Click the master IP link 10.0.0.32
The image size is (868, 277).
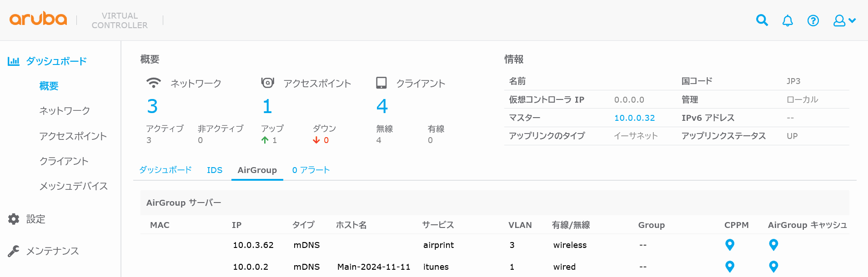634,117
